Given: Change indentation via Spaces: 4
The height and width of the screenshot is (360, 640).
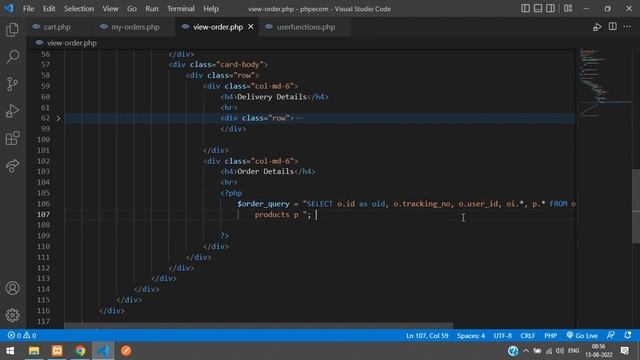Looking at the screenshot, I should 471,336.
